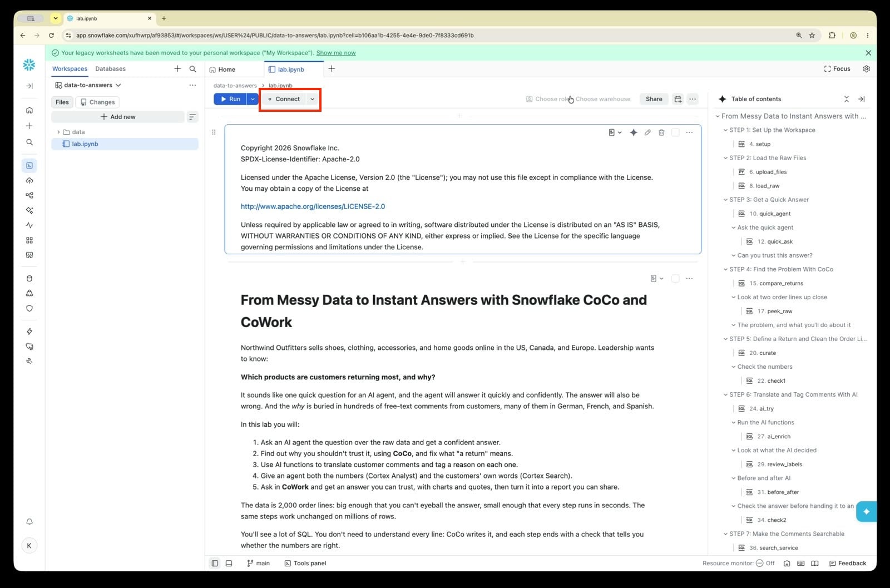Switch to the Databases tab
Image resolution: width=890 pixels, height=588 pixels.
point(110,69)
